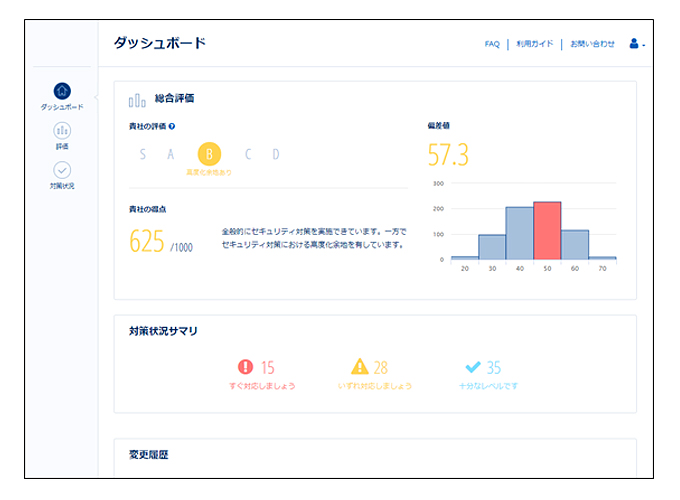Expand the user account dropdown arrow
The height and width of the screenshot is (500, 680).
pyautogui.click(x=644, y=45)
